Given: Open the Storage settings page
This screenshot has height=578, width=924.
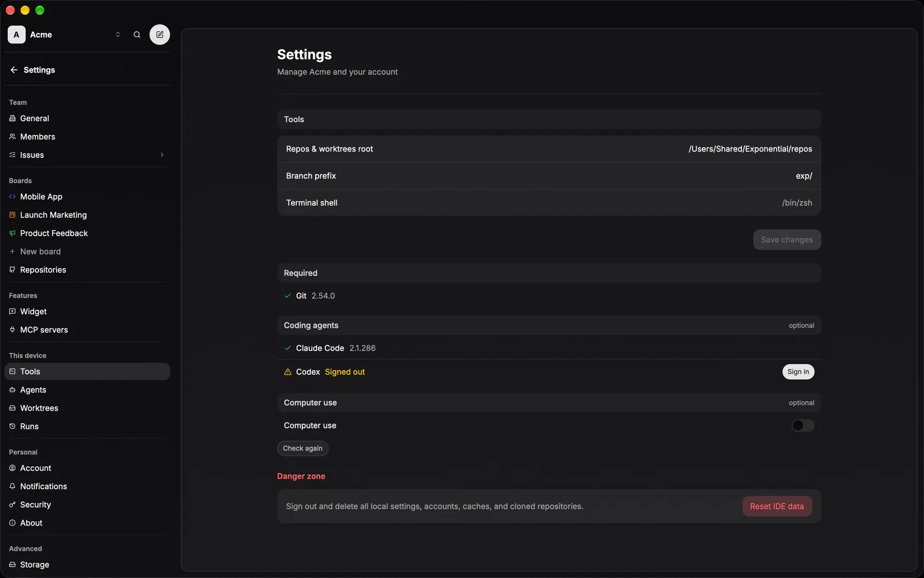Looking at the screenshot, I should coord(87,565).
